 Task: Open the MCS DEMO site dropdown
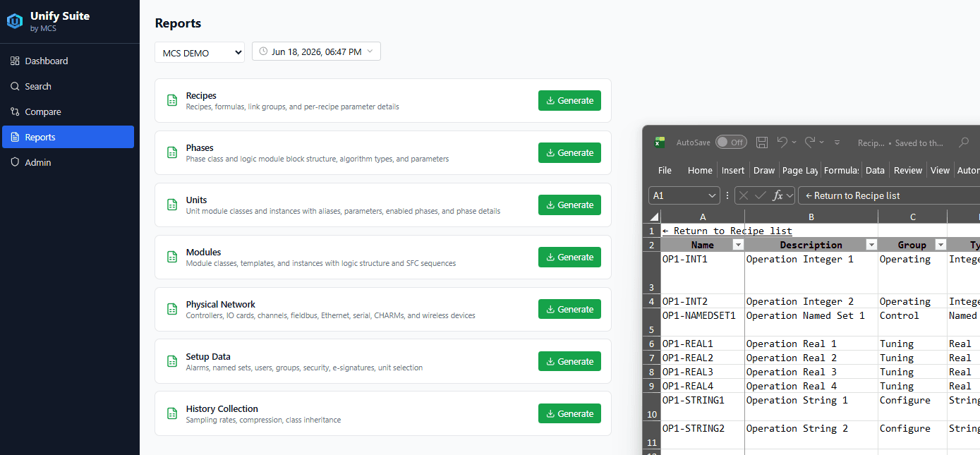coord(200,52)
